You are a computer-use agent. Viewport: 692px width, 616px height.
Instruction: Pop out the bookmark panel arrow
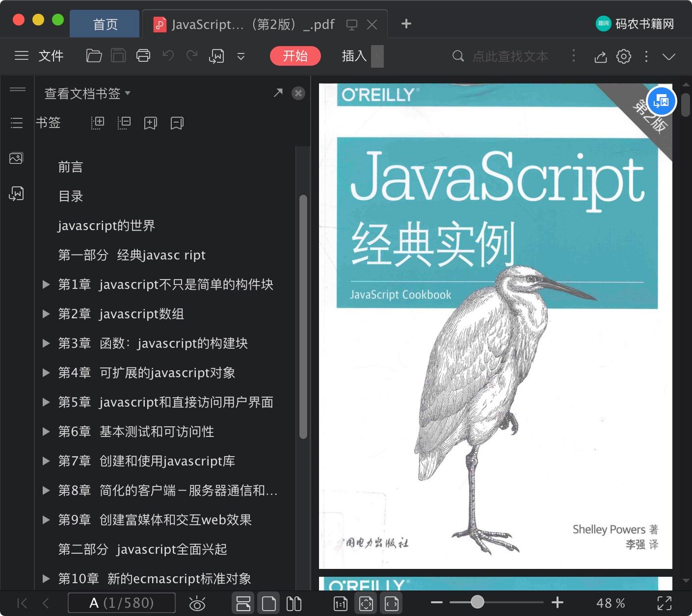pos(278,93)
